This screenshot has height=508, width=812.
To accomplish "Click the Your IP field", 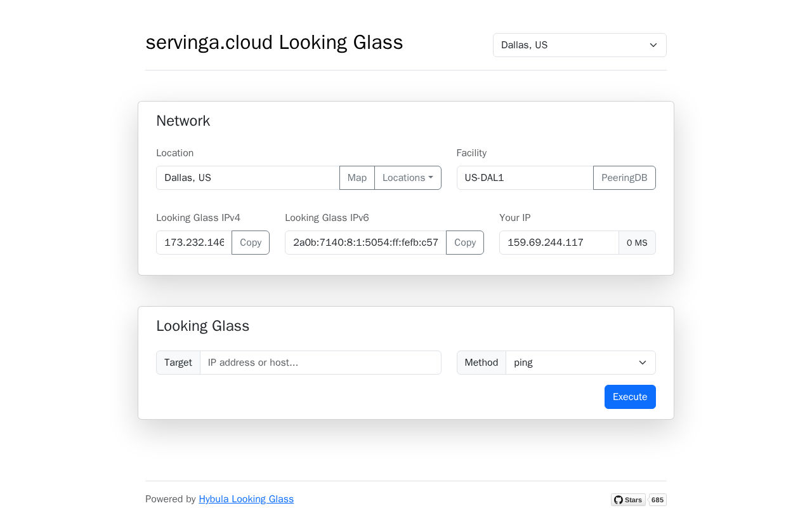I will coord(559,243).
